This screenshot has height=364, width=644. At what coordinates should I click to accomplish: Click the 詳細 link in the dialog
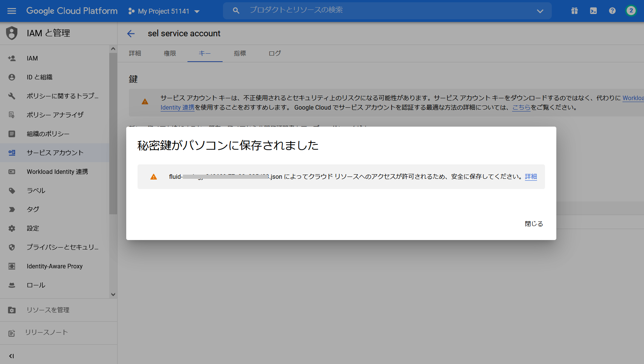coord(531,177)
